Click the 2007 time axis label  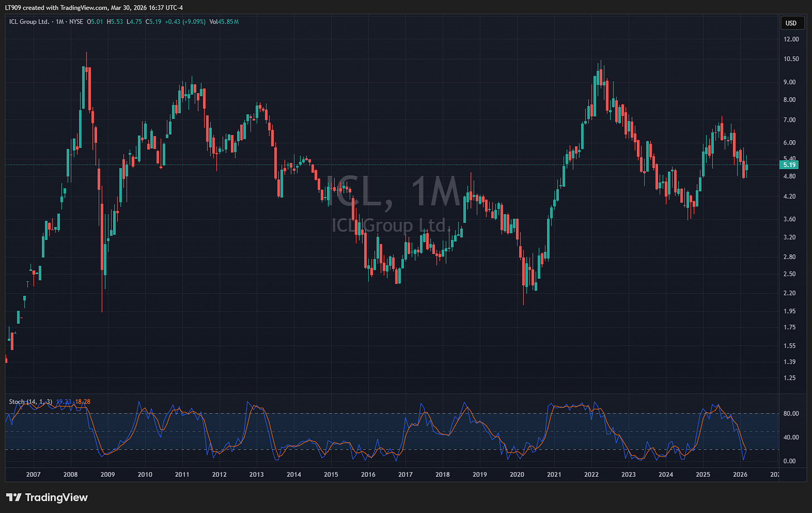[33, 475]
